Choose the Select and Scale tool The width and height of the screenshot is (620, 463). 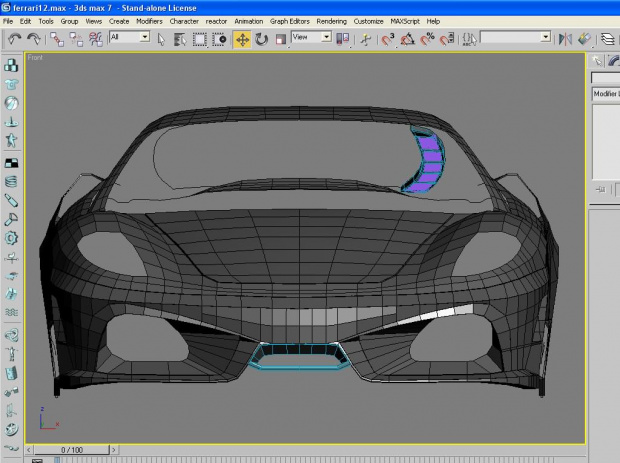point(281,39)
